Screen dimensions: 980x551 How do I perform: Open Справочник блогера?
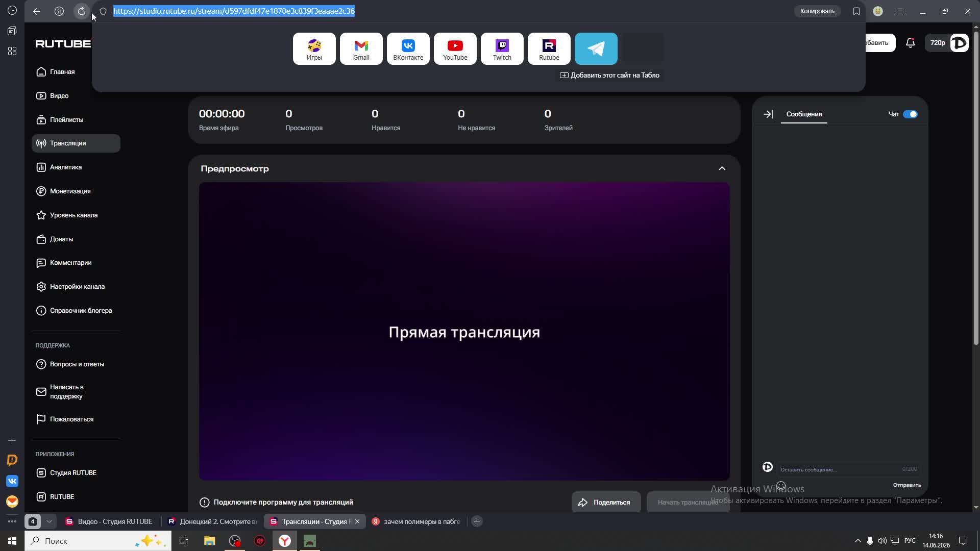pyautogui.click(x=76, y=311)
